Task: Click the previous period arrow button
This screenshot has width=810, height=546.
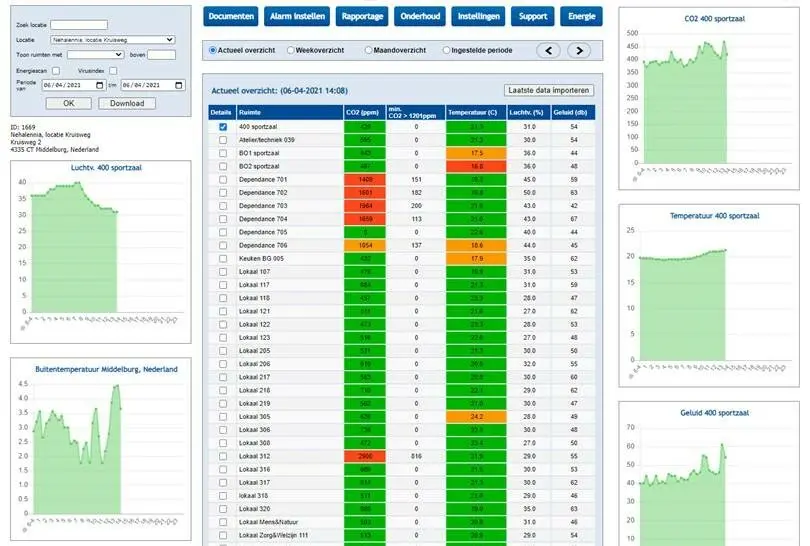Action: [x=548, y=50]
